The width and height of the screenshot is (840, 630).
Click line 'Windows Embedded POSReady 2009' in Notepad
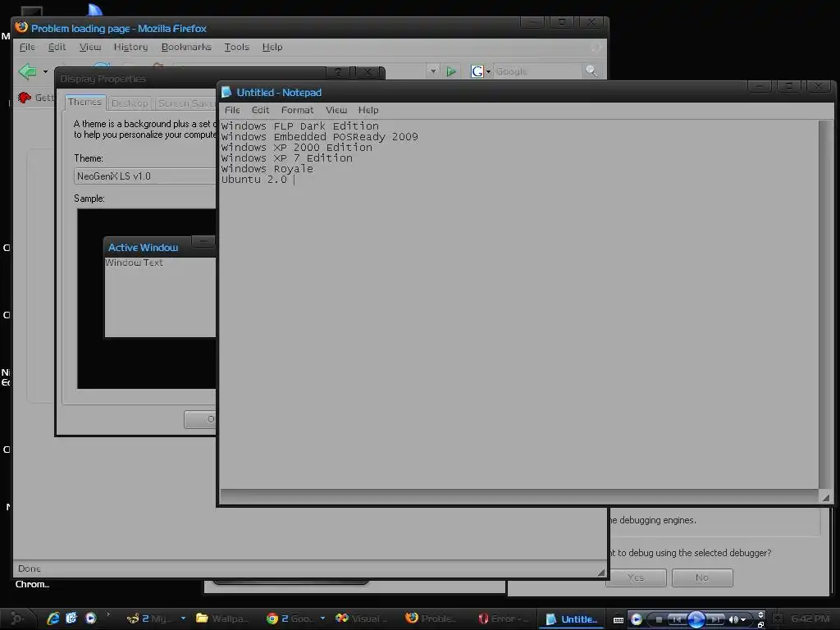319,137
